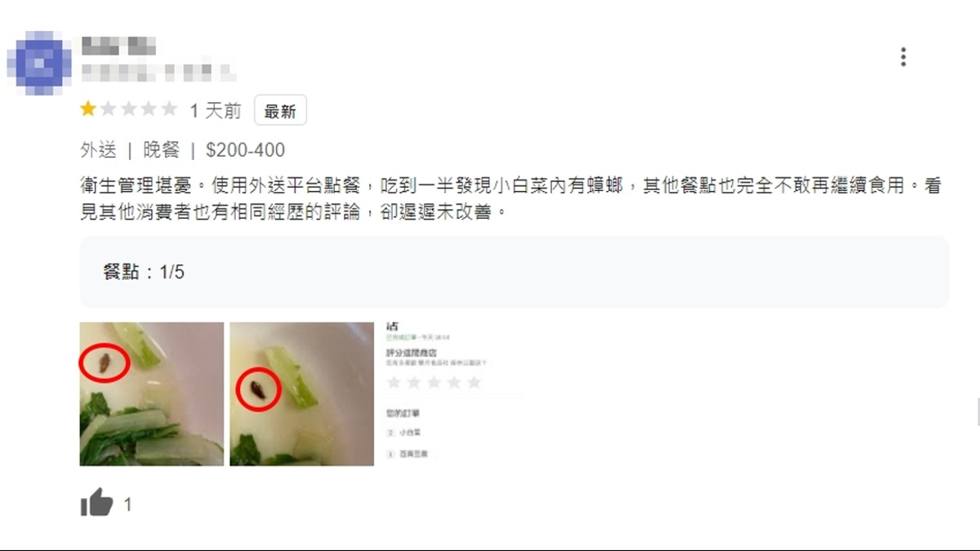Click the reviewer's blurred profile avatar

point(39,62)
